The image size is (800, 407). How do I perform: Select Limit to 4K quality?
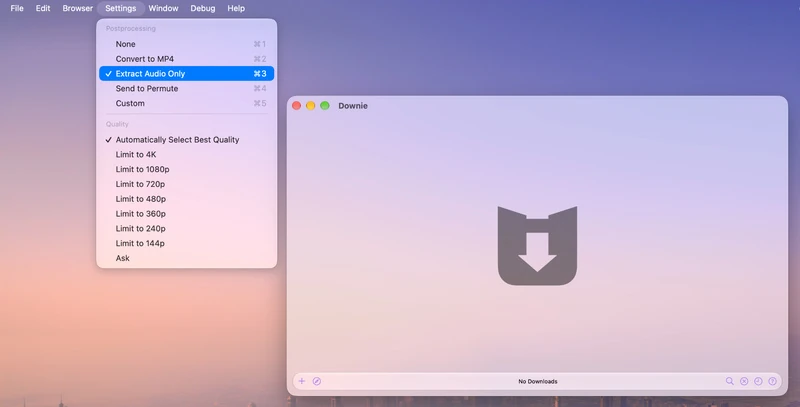(x=186, y=154)
